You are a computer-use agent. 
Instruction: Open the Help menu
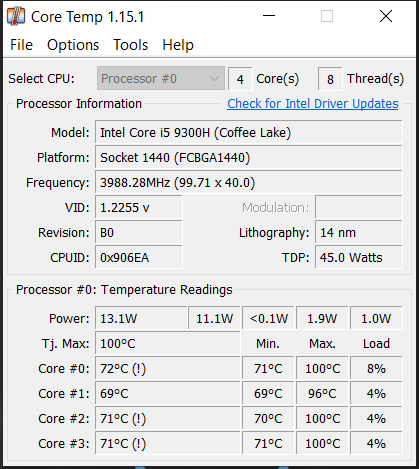(x=178, y=45)
